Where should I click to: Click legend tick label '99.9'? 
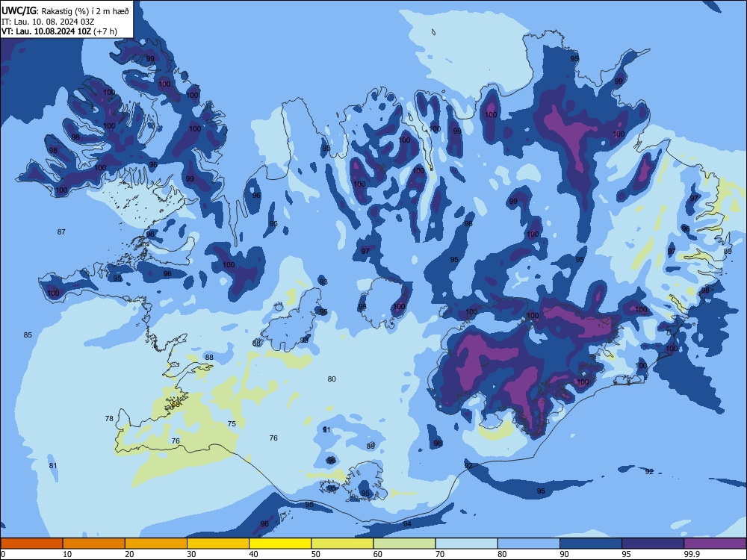coord(691,554)
